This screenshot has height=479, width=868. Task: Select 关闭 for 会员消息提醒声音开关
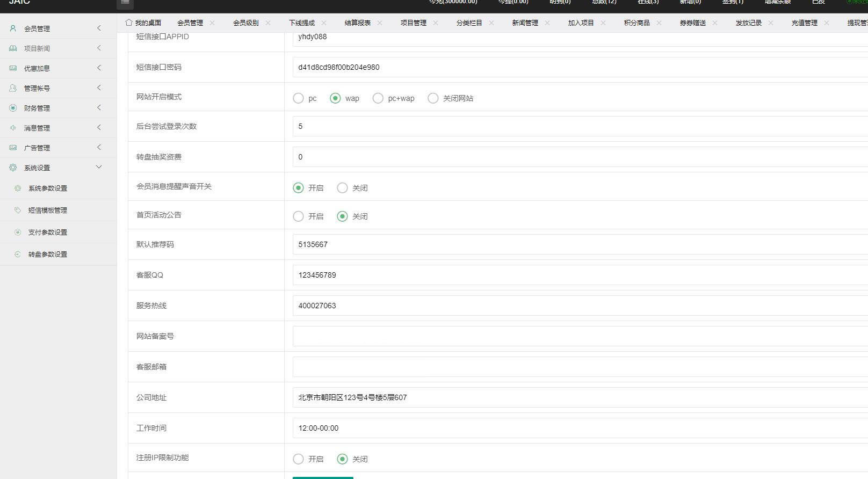pyautogui.click(x=342, y=188)
